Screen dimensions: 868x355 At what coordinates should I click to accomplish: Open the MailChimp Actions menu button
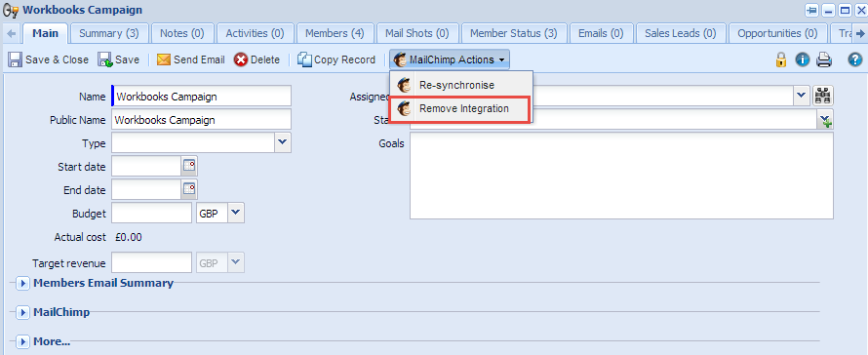pyautogui.click(x=450, y=59)
